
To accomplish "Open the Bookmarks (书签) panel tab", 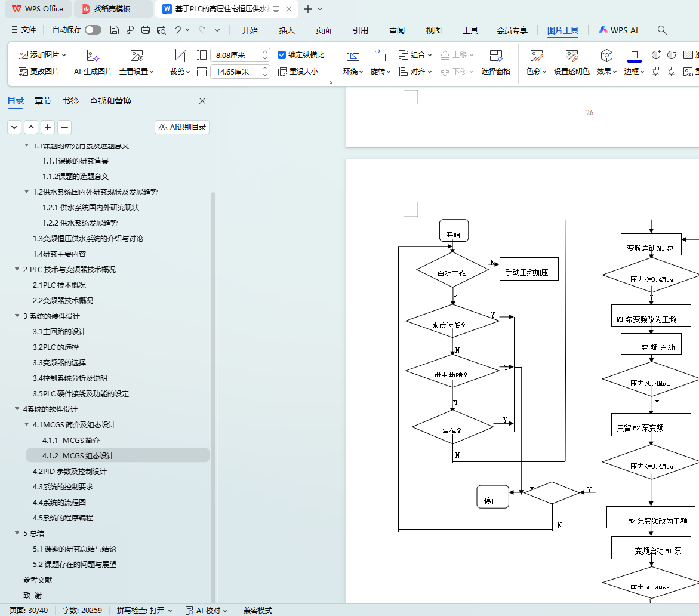I will pos(70,101).
